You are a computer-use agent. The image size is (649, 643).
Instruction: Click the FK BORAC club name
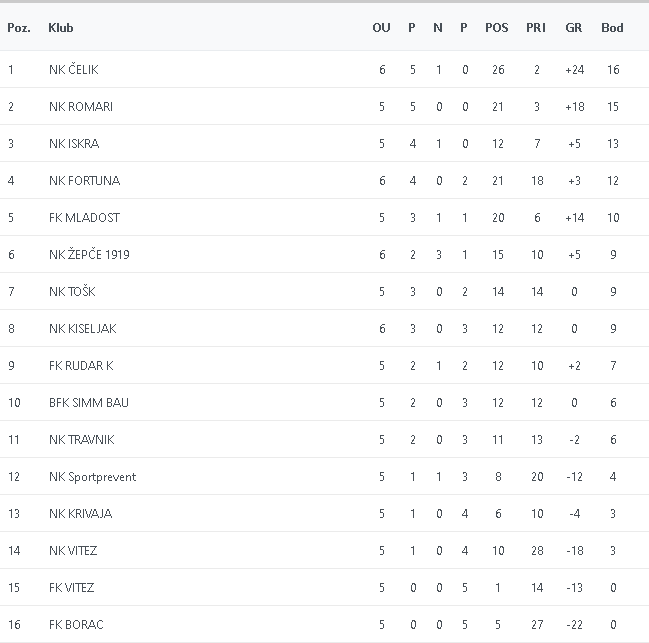point(76,625)
